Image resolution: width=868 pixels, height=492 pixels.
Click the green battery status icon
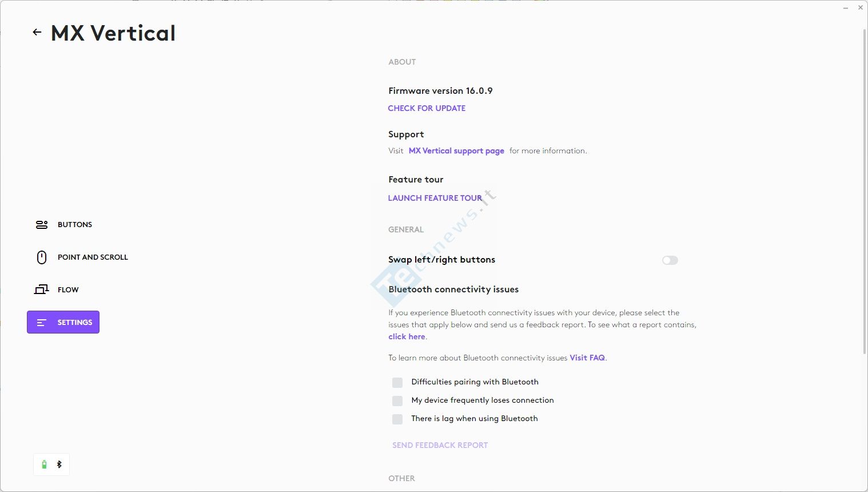[44, 465]
